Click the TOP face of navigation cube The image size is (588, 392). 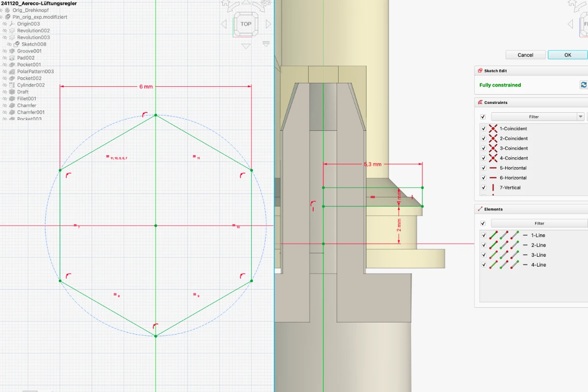[x=246, y=24]
